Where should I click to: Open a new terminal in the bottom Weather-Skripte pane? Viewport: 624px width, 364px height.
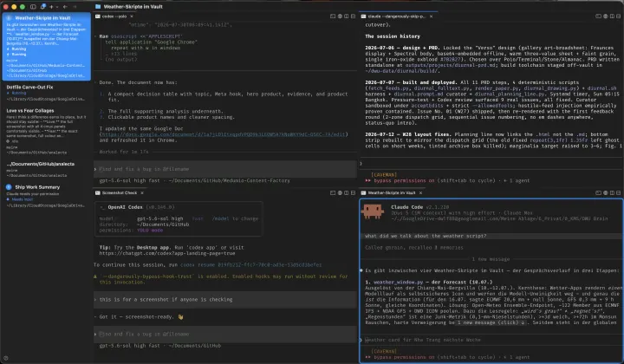(598, 193)
